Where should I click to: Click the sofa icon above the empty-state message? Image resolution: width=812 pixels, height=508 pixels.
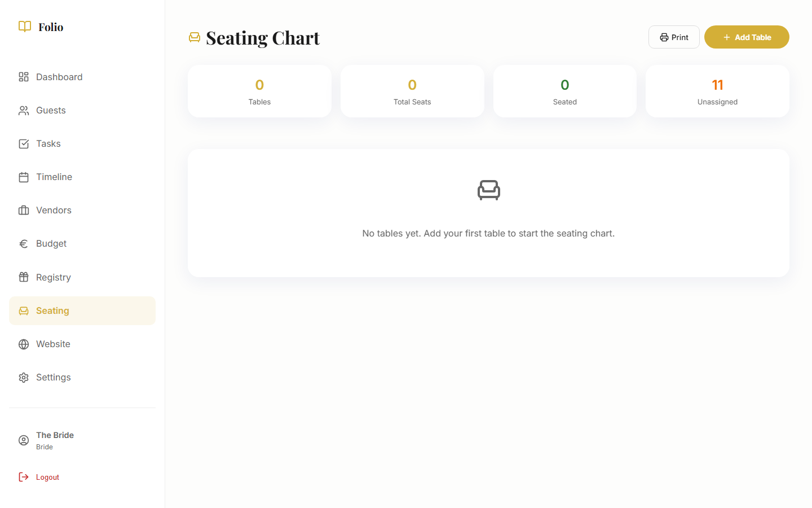pyautogui.click(x=489, y=190)
